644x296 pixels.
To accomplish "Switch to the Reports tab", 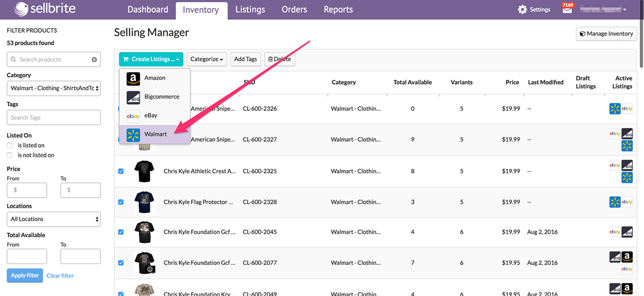I will pyautogui.click(x=338, y=10).
